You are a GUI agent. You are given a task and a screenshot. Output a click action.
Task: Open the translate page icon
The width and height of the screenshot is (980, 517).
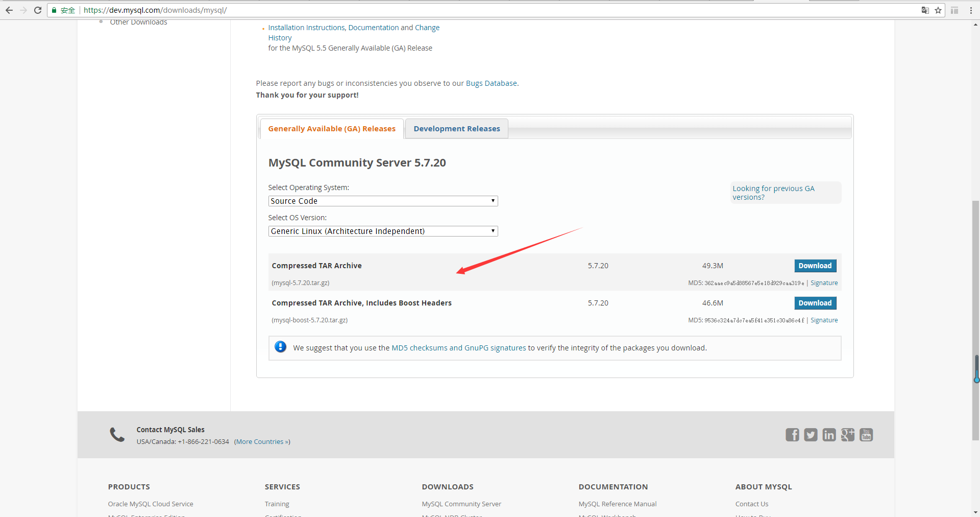pos(925,10)
